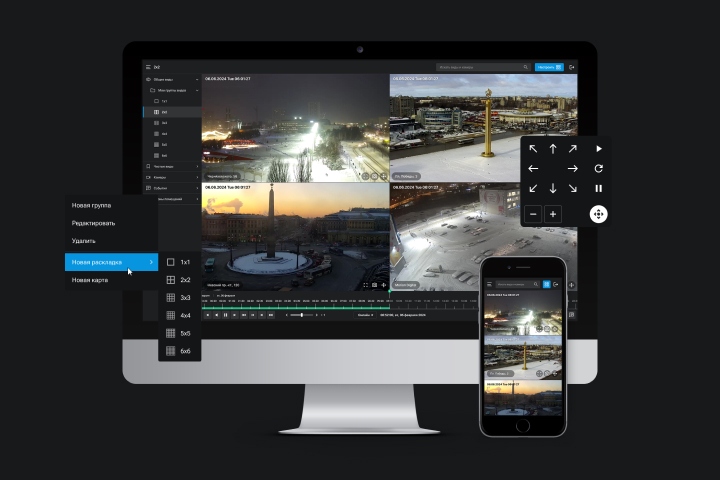The width and height of the screenshot is (720, 480).
Task: Select the 3x3 view in sidebar tree
Action: point(172,123)
